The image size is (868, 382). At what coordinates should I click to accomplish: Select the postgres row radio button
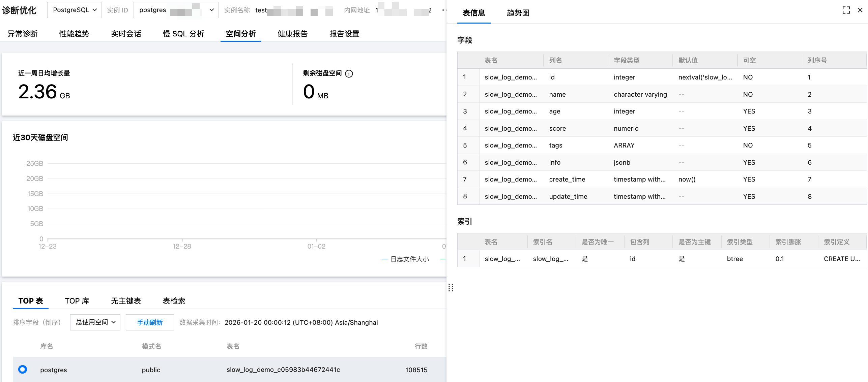pyautogui.click(x=23, y=370)
